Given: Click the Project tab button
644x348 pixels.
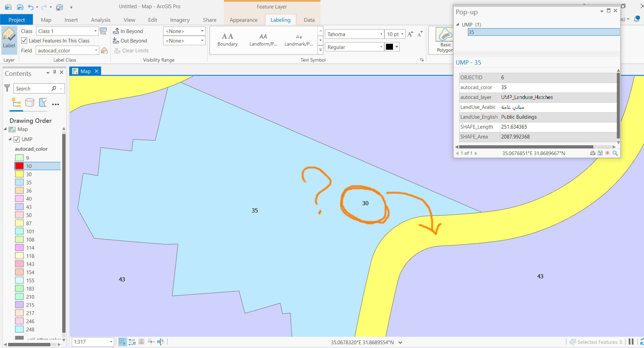Looking at the screenshot, I should click(16, 19).
